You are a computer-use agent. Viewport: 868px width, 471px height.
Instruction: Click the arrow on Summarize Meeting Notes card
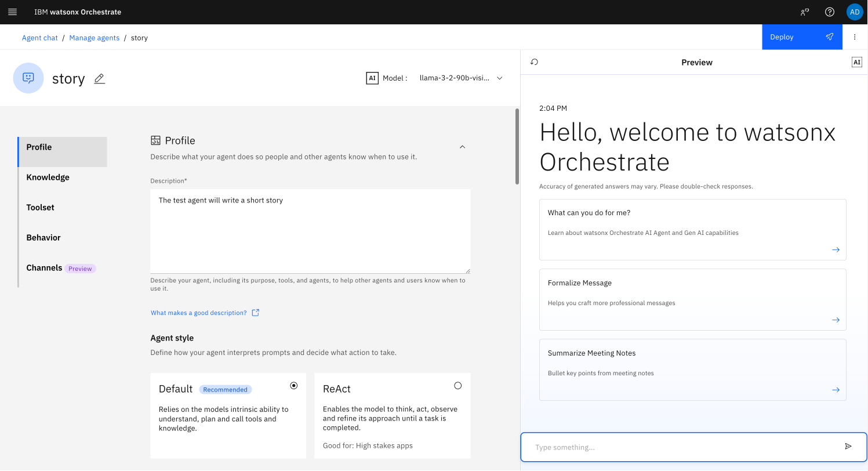[x=836, y=390]
